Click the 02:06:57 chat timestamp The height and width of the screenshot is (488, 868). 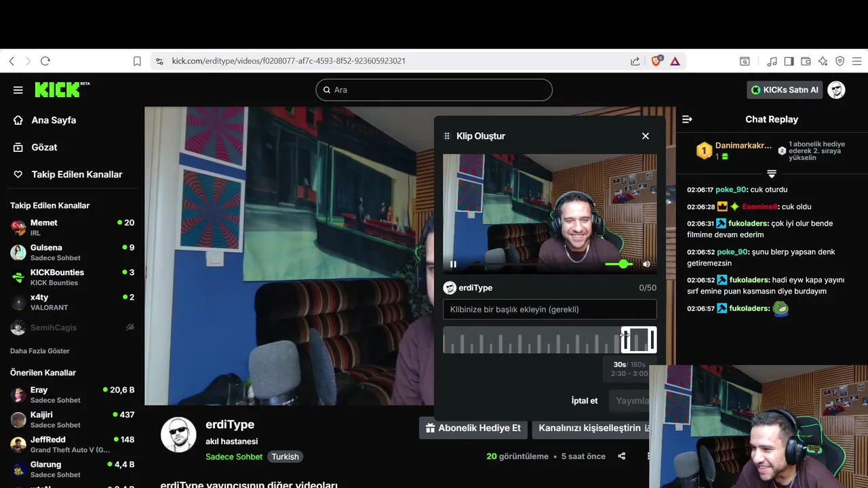coord(701,308)
